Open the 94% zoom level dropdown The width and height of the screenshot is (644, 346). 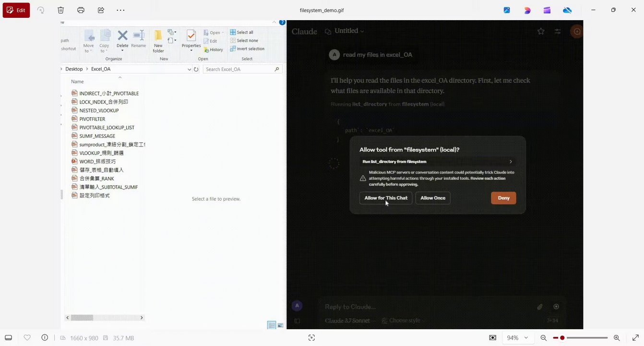(517, 338)
